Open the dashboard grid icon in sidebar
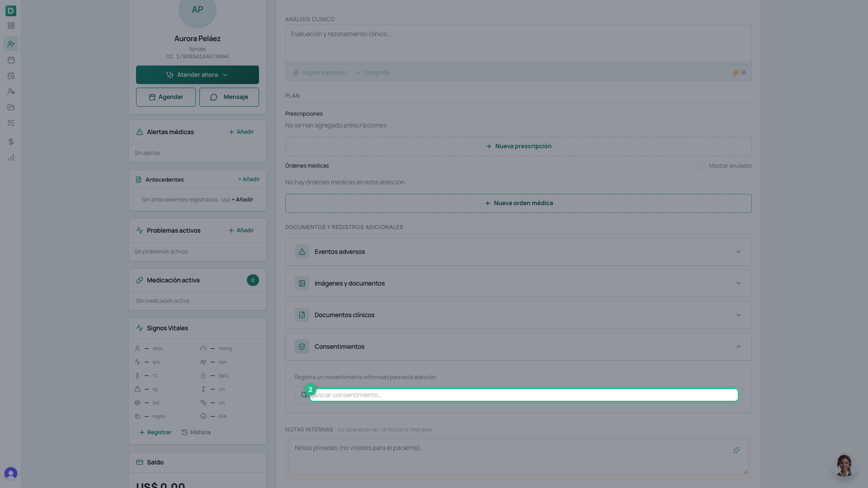The image size is (868, 488). [11, 26]
